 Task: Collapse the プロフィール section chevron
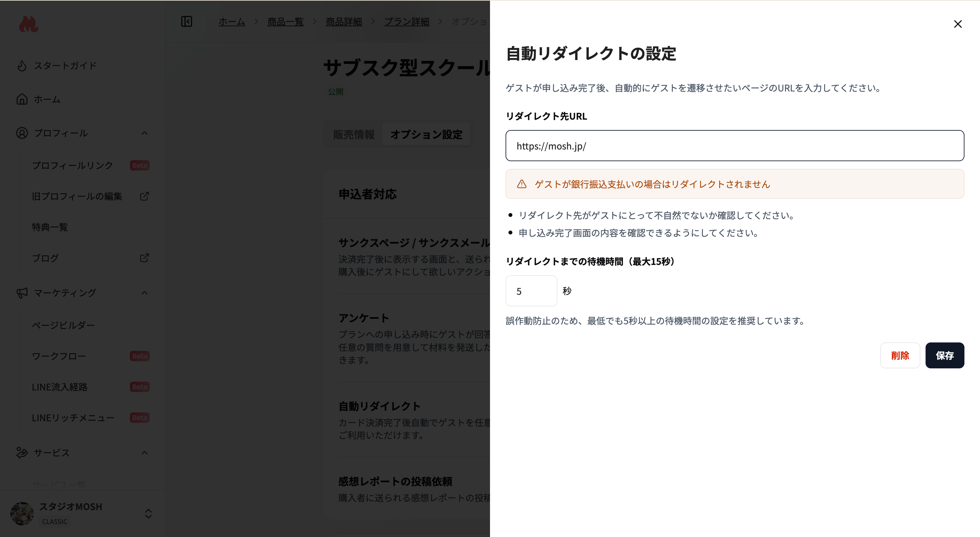coord(144,133)
